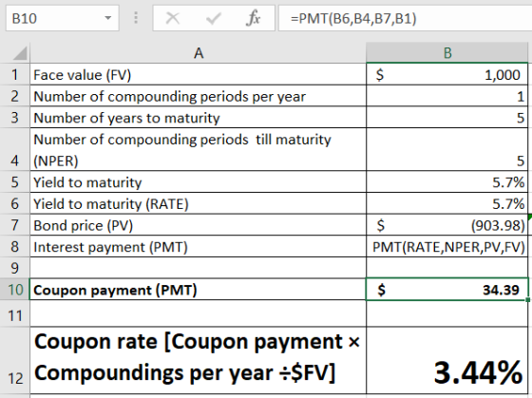
Task: Select row 12 header
Action: 14,360
